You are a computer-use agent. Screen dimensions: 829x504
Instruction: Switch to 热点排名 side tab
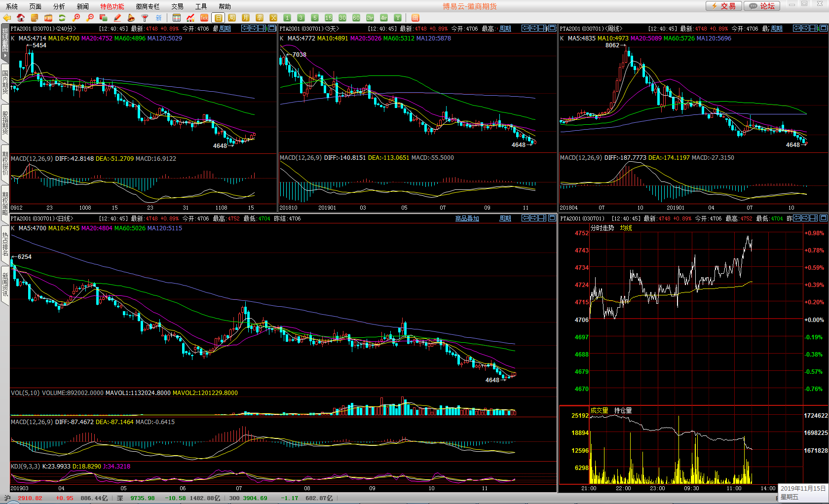click(5, 244)
